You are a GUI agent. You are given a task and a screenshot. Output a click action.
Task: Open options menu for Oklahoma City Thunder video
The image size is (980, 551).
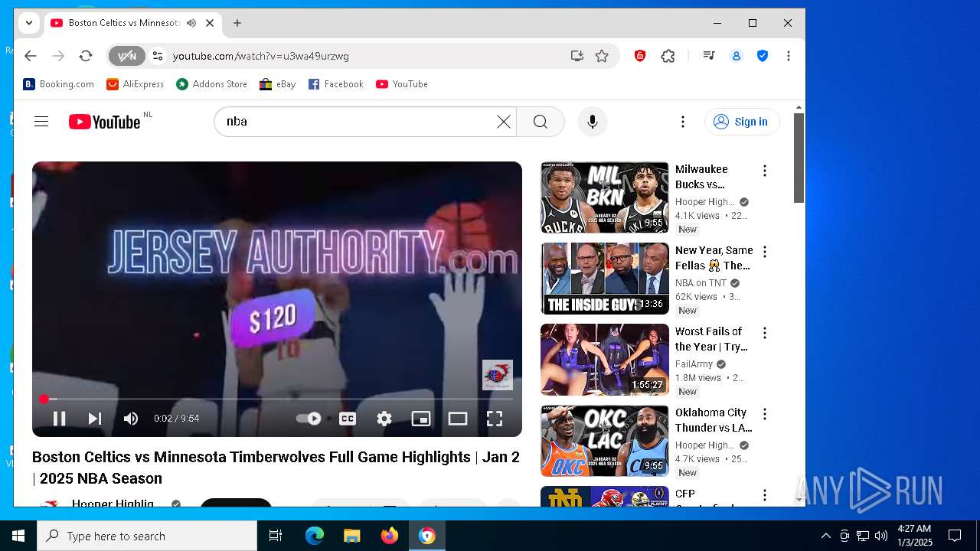click(x=764, y=414)
